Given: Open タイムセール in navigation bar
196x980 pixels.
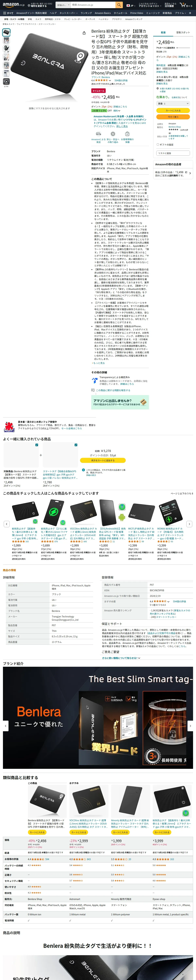Looking at the screenshot, I should tap(121, 13).
